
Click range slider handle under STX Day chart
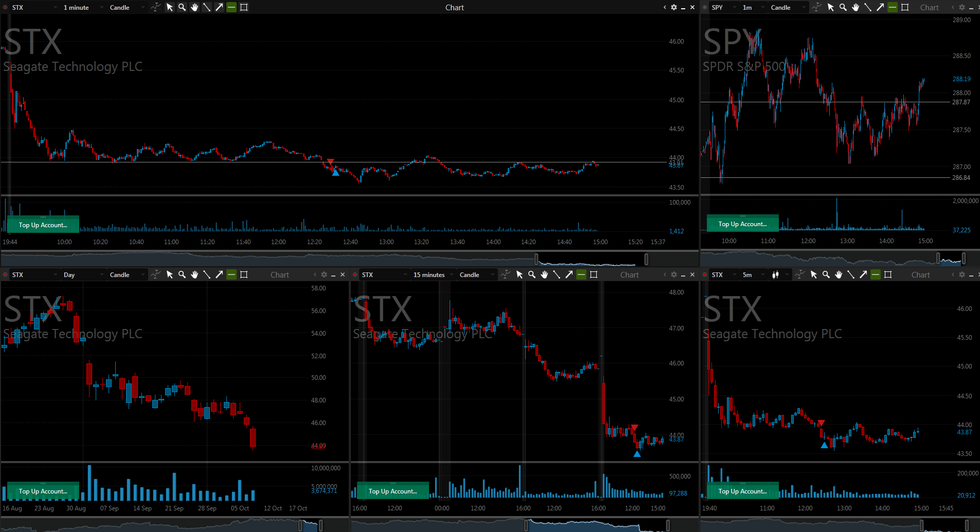(300, 525)
